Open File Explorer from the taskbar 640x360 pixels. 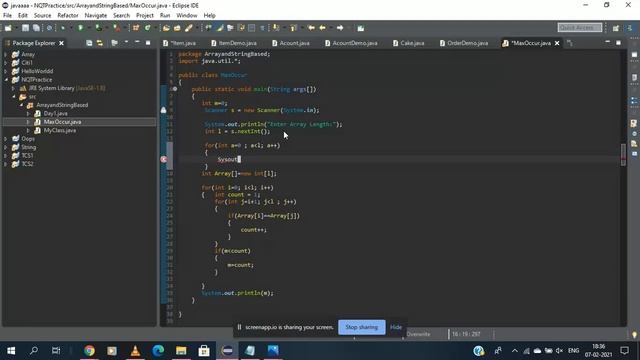pos(181,350)
